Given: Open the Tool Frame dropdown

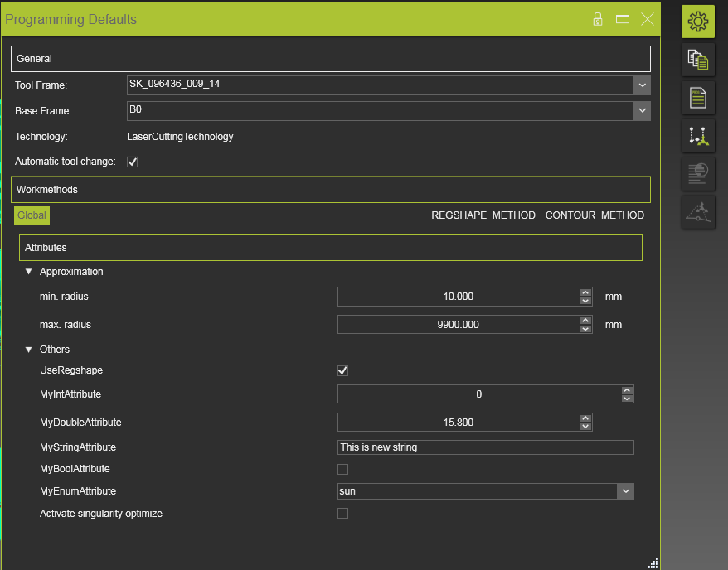Looking at the screenshot, I should pos(642,85).
